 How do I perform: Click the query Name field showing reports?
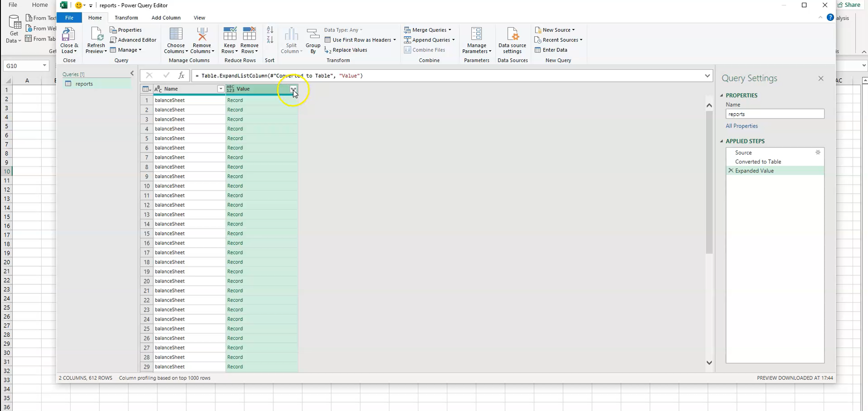[774, 114]
